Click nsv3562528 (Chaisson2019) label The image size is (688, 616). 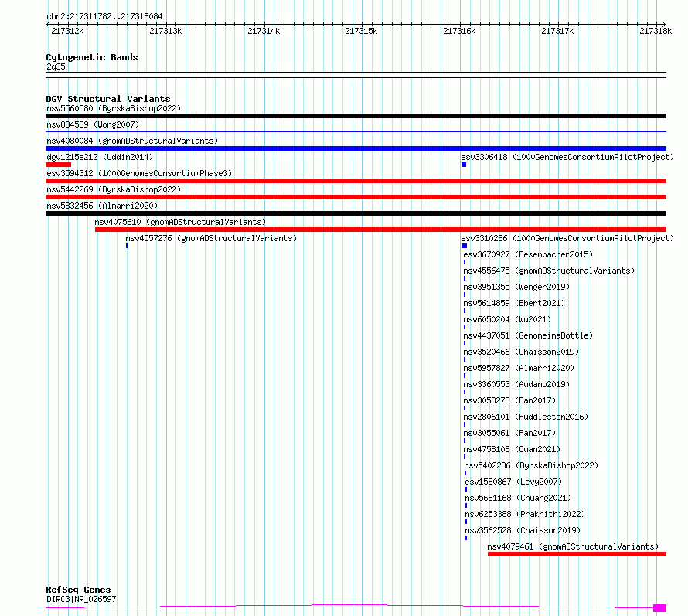(523, 530)
